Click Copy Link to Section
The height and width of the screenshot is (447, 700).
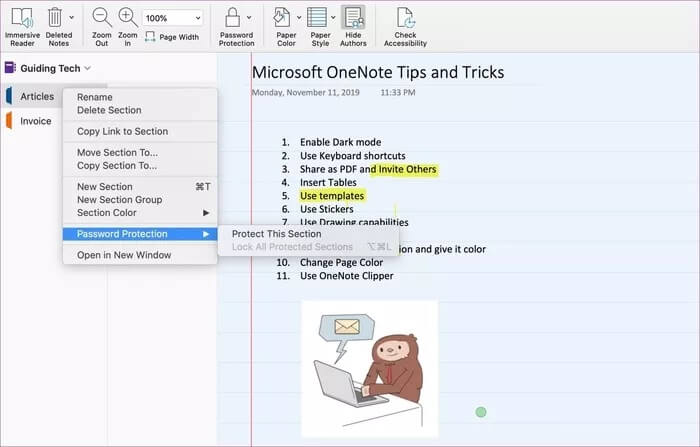point(122,131)
